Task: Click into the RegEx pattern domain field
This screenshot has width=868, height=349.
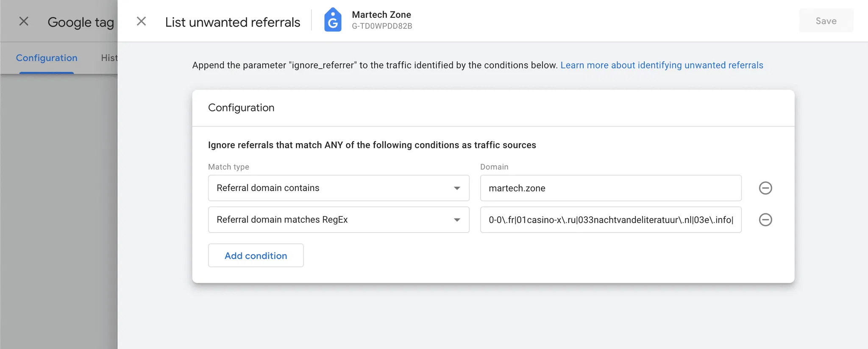Action: coord(610,220)
